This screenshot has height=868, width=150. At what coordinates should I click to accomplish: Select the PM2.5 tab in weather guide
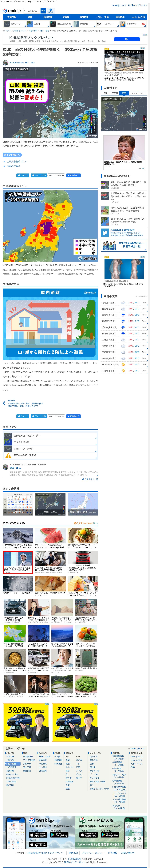click(142, 93)
